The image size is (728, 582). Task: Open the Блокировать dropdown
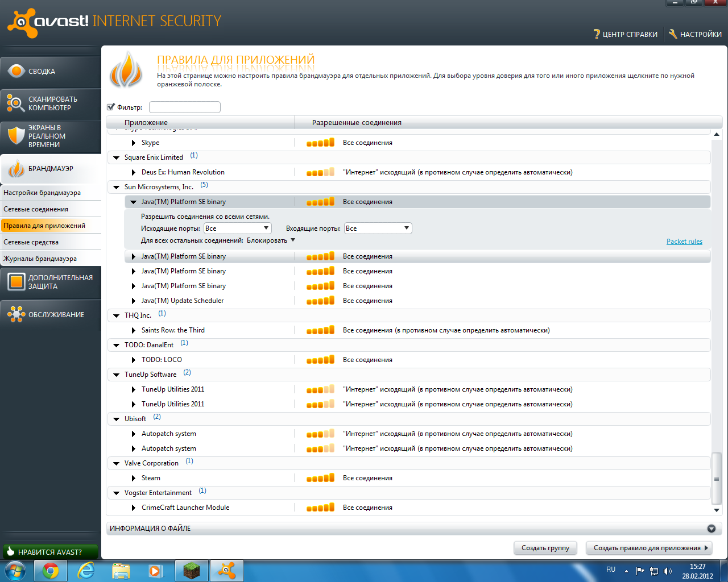point(271,240)
